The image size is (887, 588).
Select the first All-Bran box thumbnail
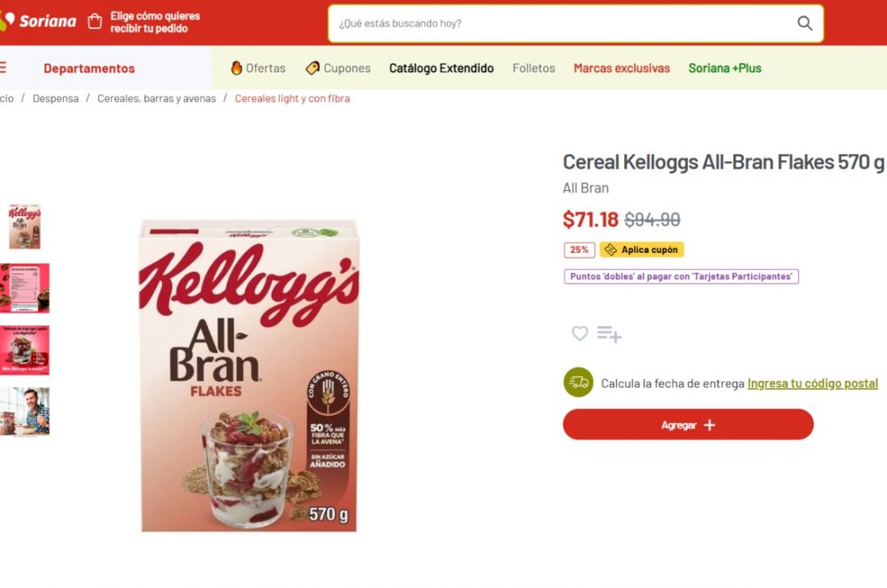(24, 226)
